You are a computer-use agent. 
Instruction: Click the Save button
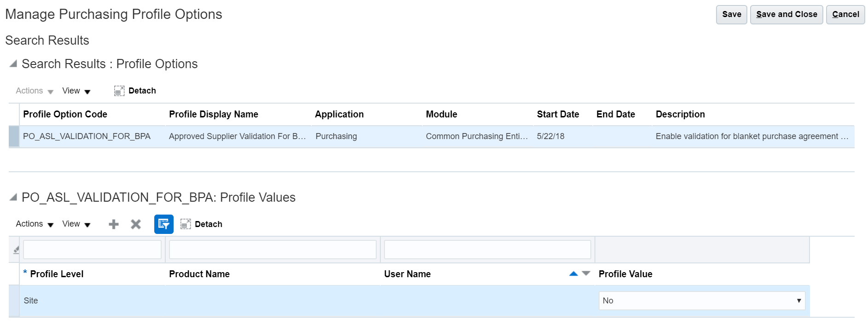tap(732, 14)
